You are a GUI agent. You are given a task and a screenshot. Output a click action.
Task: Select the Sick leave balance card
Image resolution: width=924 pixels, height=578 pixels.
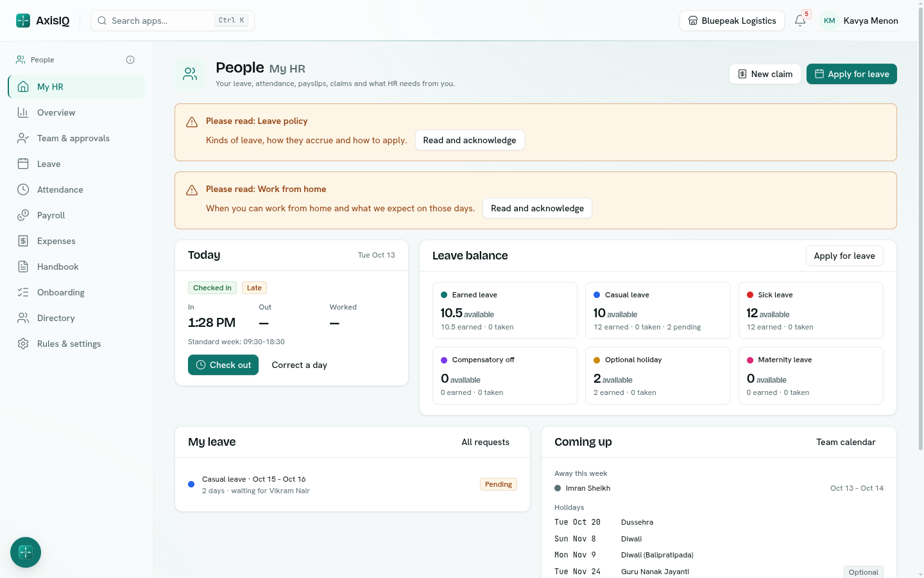tap(811, 310)
